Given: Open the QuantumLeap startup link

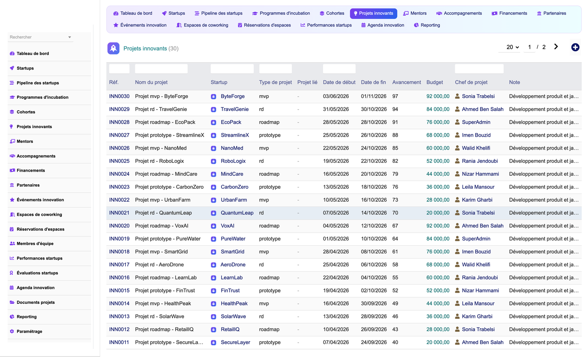Looking at the screenshot, I should pos(237,213).
